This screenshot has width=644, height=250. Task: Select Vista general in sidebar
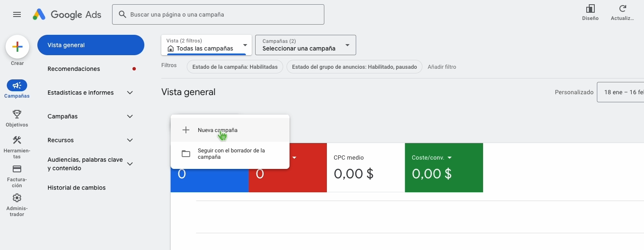(x=91, y=45)
